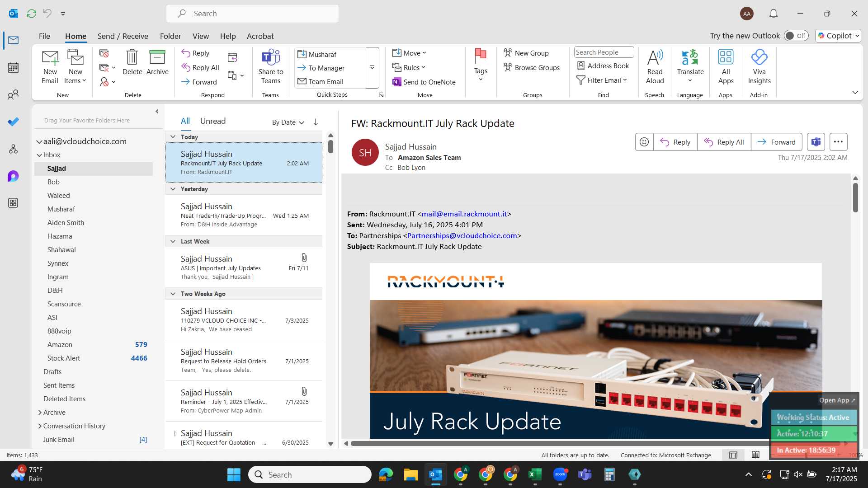868x488 pixels.
Task: Open the Copilot dropdown
Action: pyautogui.click(x=838, y=36)
